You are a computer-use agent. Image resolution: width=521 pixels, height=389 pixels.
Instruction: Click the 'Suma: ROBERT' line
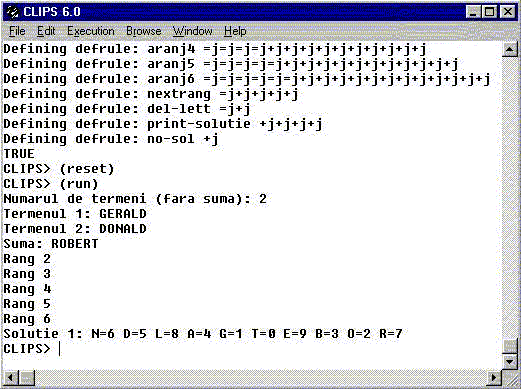pyautogui.click(x=51, y=244)
